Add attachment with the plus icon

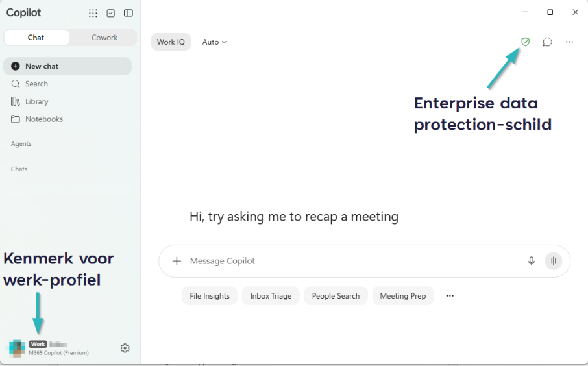point(177,261)
